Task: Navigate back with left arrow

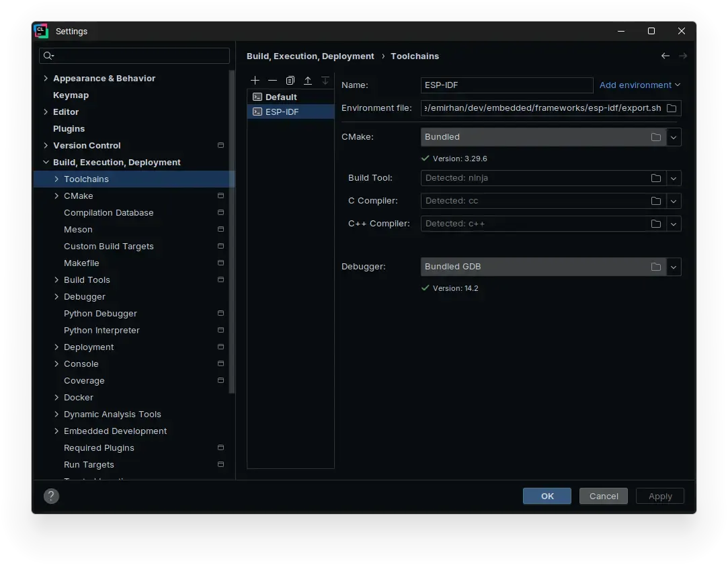Action: coord(665,56)
